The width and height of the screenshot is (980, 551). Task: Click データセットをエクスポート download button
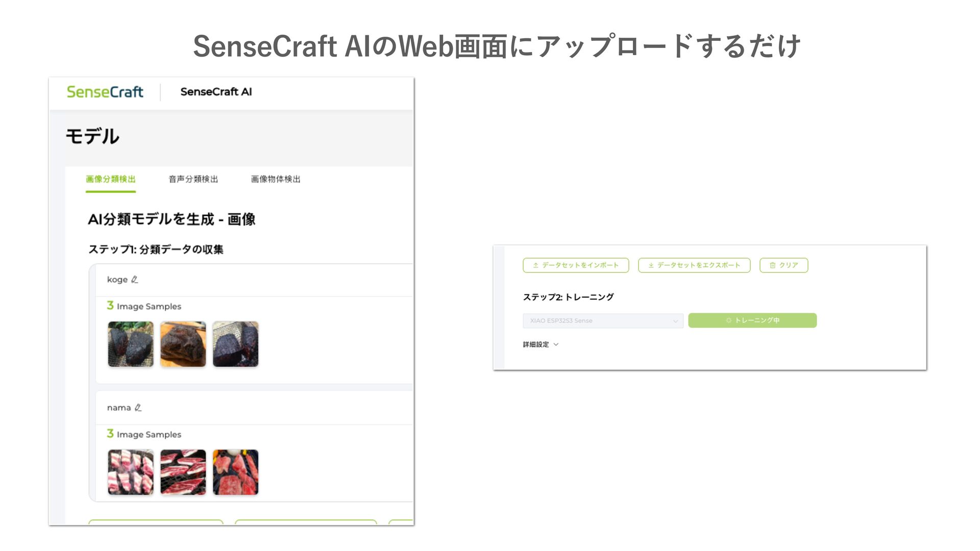tap(694, 265)
